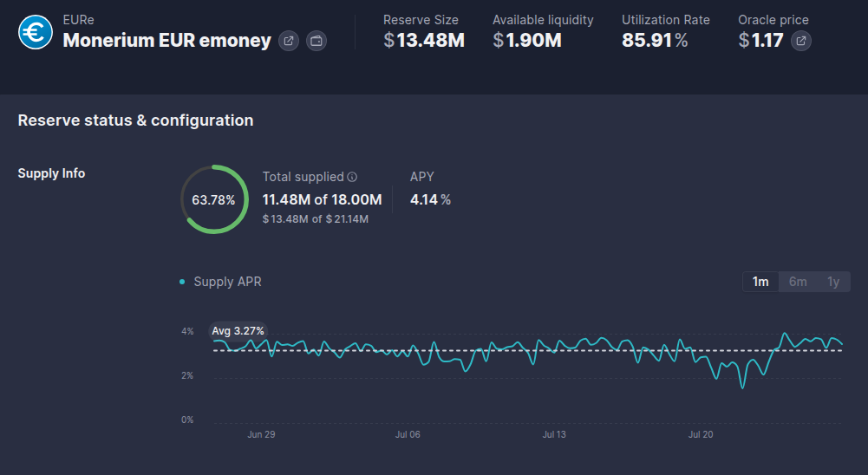Click the Supply APR legend label
868x475 pixels.
click(227, 282)
